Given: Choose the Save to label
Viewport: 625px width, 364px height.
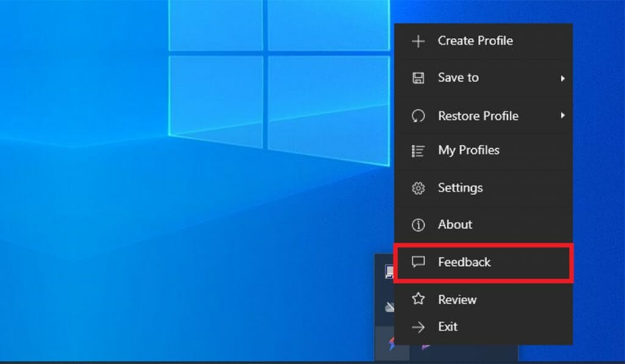Looking at the screenshot, I should pyautogui.click(x=458, y=77).
